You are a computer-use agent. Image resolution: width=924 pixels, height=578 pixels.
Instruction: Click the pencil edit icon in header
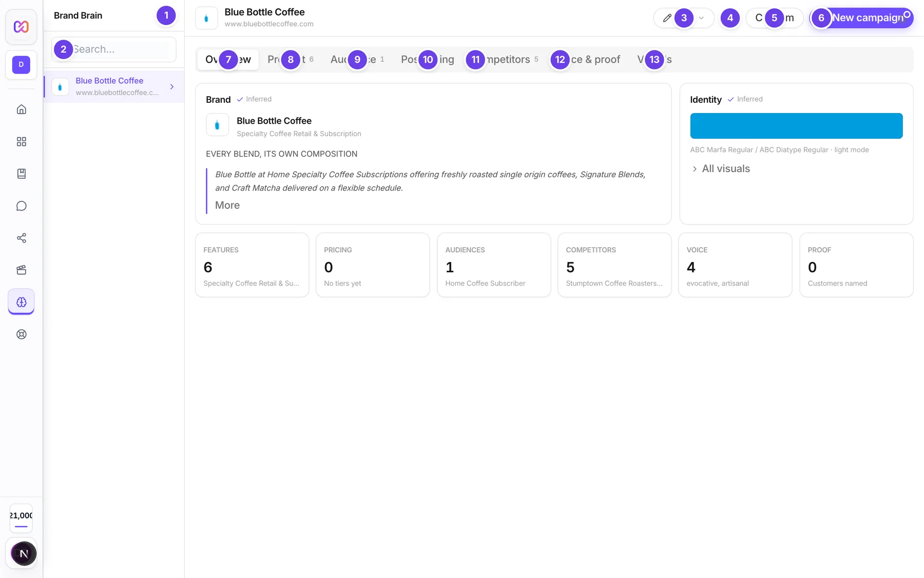click(667, 18)
